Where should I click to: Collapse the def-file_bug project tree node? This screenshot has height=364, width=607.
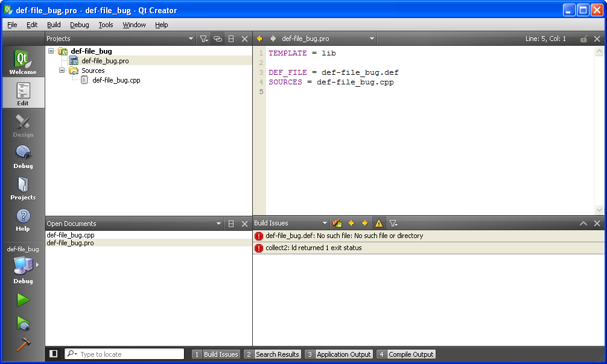[x=51, y=51]
